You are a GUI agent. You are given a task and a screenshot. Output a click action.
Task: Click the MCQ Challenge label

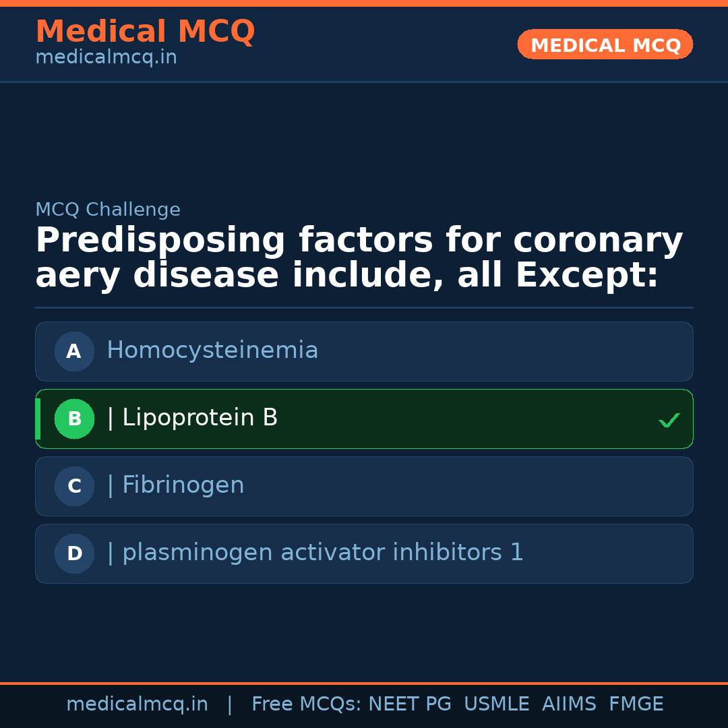coord(108,210)
